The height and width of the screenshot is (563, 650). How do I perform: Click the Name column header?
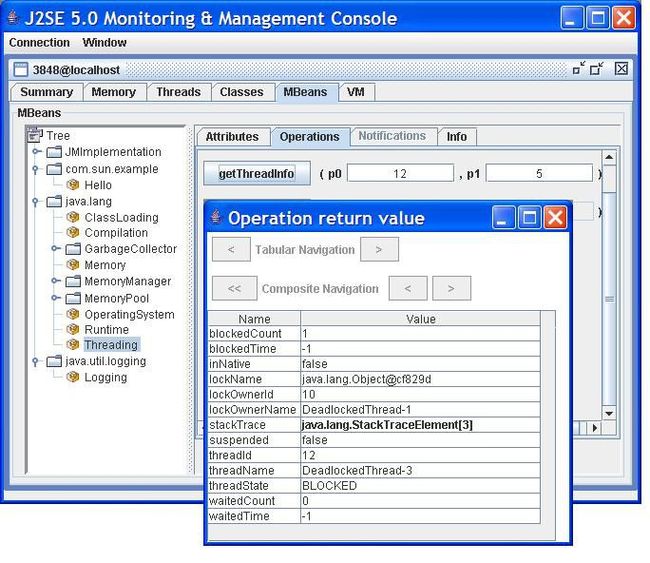tap(254, 319)
